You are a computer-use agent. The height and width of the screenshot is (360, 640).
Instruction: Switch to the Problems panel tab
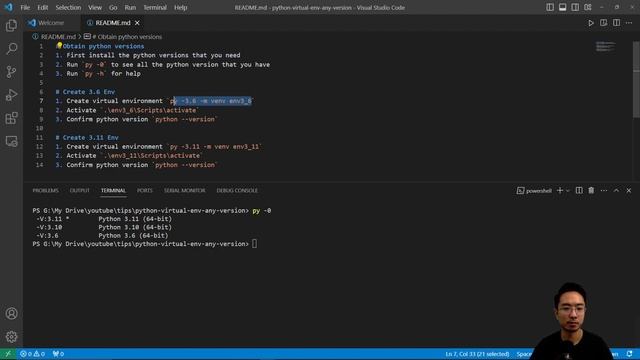point(46,191)
